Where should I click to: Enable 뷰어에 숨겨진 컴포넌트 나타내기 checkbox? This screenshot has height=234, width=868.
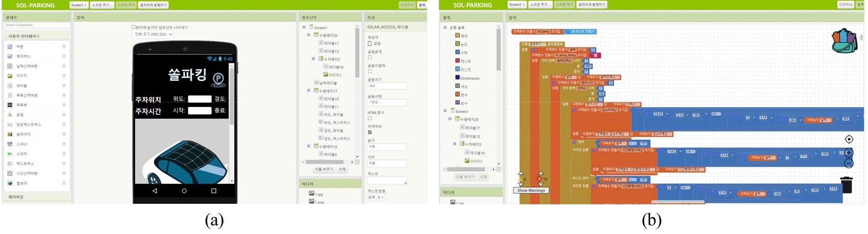pos(133,27)
